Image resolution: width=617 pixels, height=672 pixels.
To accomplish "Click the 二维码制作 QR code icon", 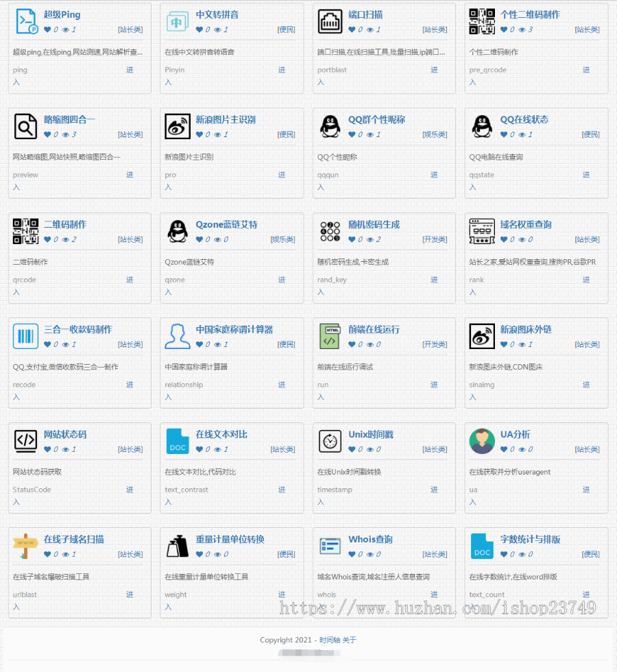I will (26, 232).
